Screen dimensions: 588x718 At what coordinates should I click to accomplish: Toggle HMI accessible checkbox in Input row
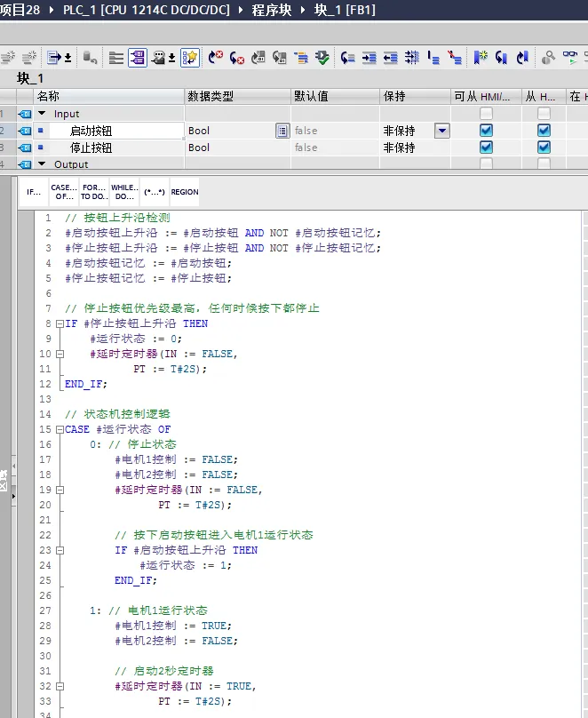486,113
